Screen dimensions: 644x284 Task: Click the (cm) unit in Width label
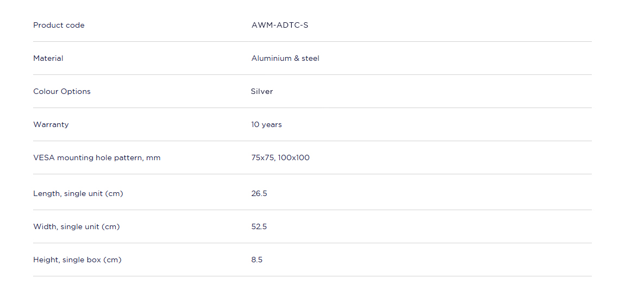pyautogui.click(x=111, y=226)
